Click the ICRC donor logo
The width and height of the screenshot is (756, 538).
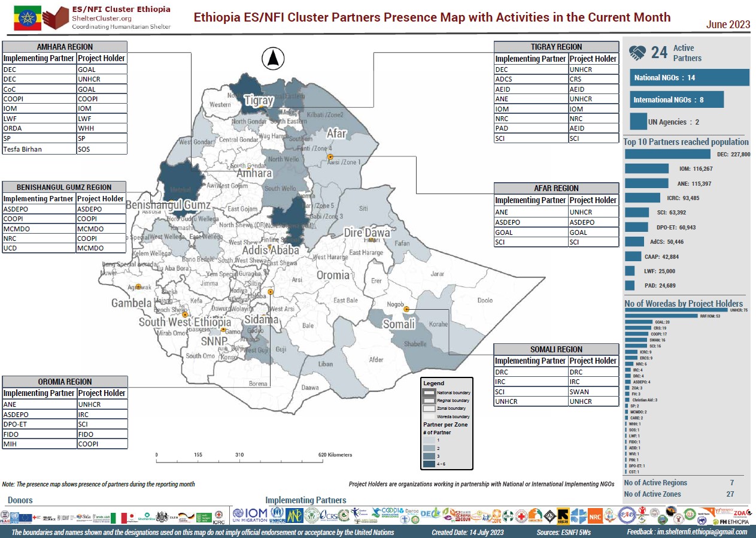coord(219,515)
